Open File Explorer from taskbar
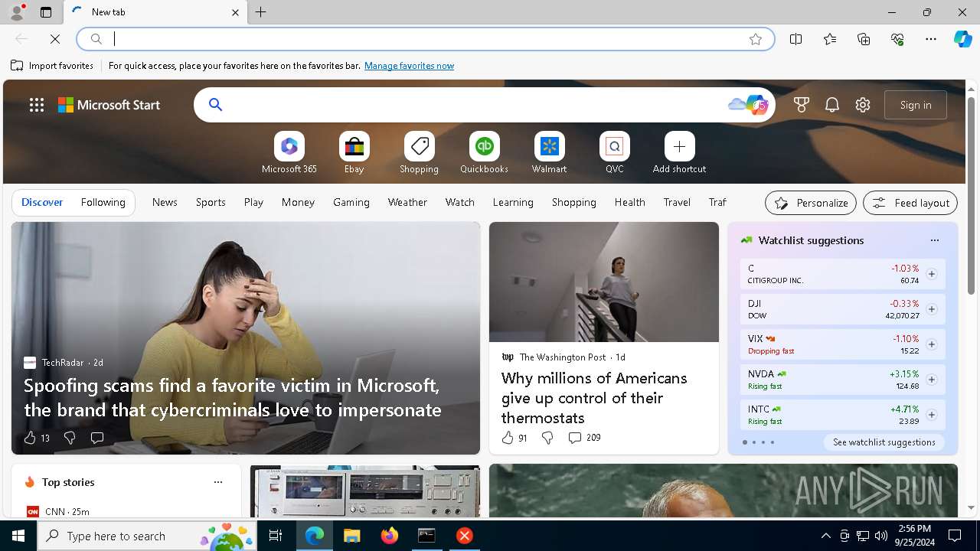980x551 pixels. 351,536
